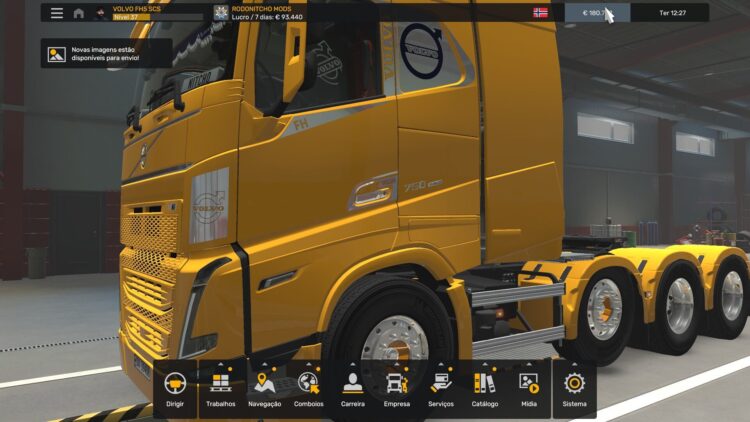
Task: Click the picture icon in the notification
Action: click(x=56, y=55)
